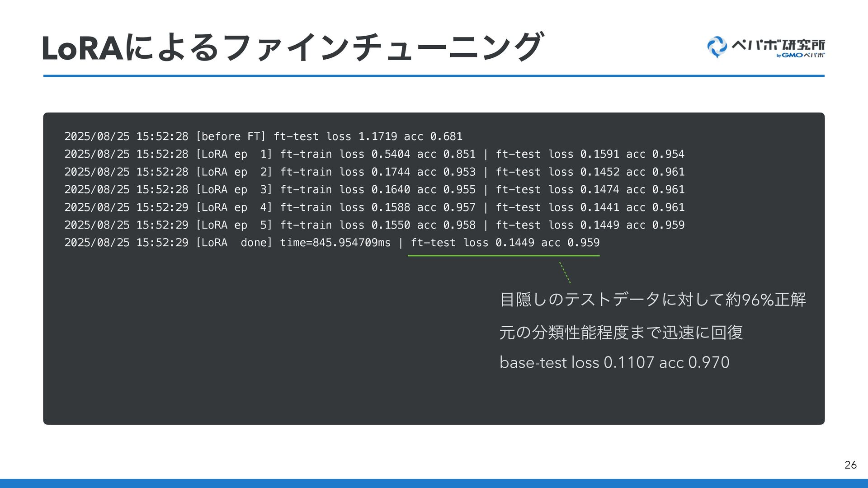Select the LoRA ep 5 log line

coord(374,225)
